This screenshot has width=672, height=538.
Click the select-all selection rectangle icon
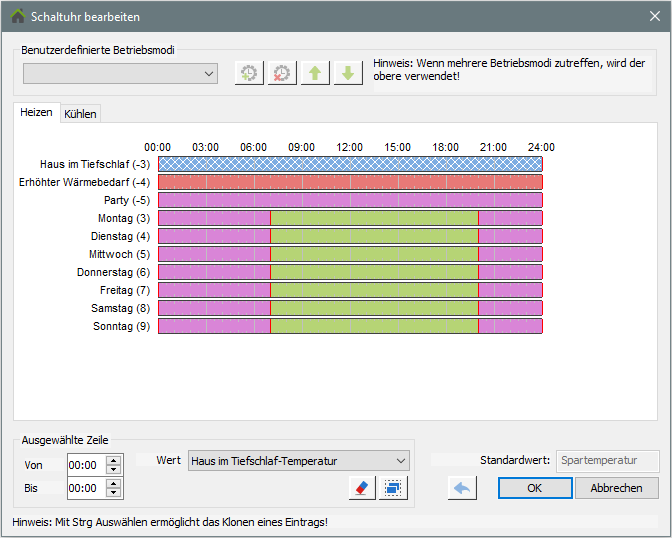[x=394, y=487]
